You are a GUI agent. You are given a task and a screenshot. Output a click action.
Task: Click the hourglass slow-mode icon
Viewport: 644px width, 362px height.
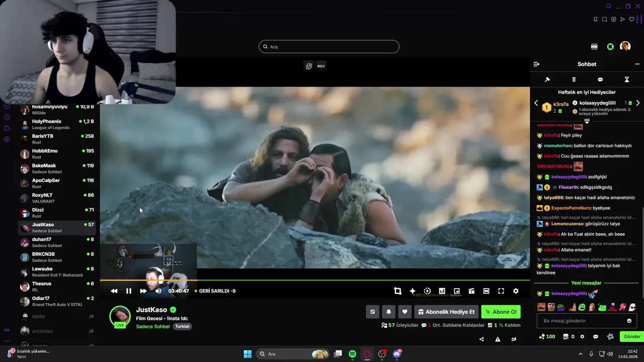(x=627, y=79)
